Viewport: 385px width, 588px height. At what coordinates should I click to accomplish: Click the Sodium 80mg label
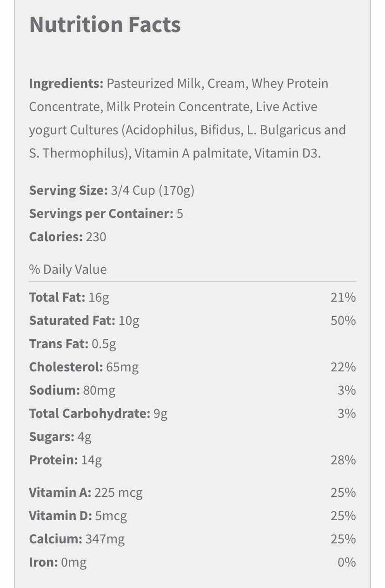(x=72, y=390)
